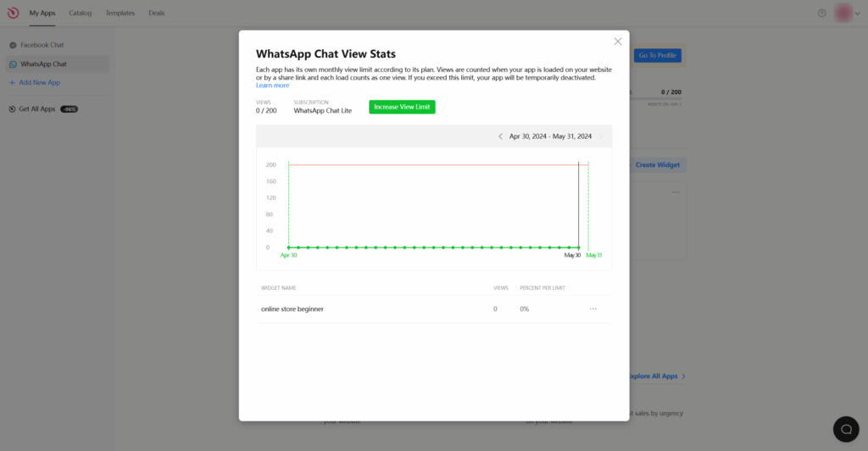Click the Get All Apps icon
The width and height of the screenshot is (868, 451).
point(13,109)
